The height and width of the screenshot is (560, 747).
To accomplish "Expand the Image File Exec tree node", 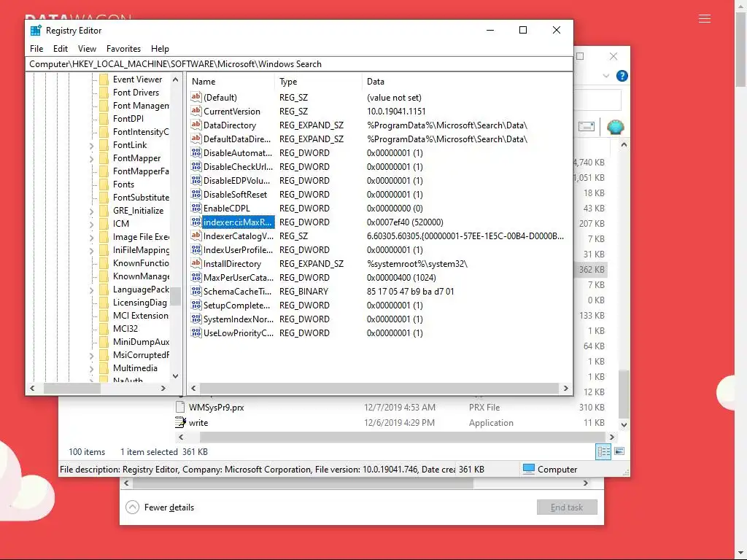I will (x=91, y=237).
